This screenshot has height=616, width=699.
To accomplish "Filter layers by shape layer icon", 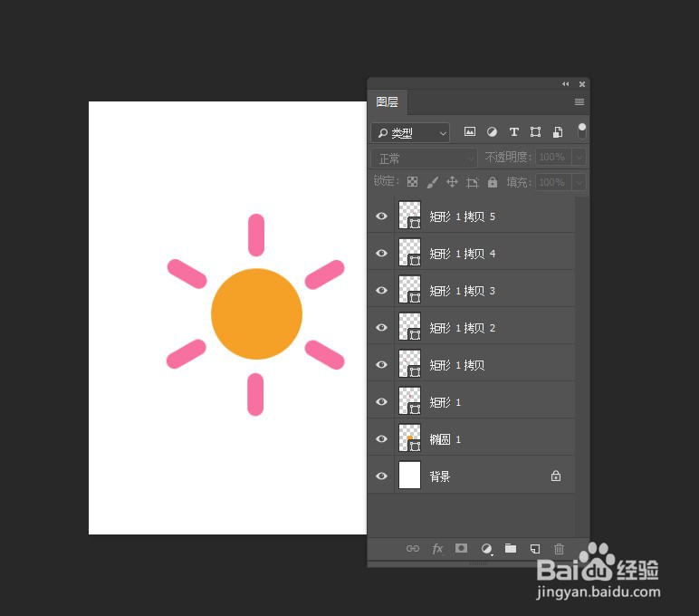I will pos(535,131).
